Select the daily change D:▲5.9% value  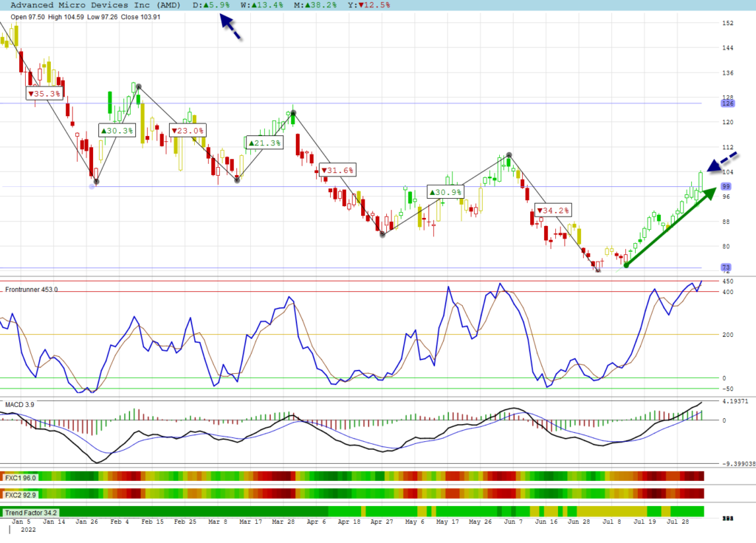pyautogui.click(x=211, y=5)
